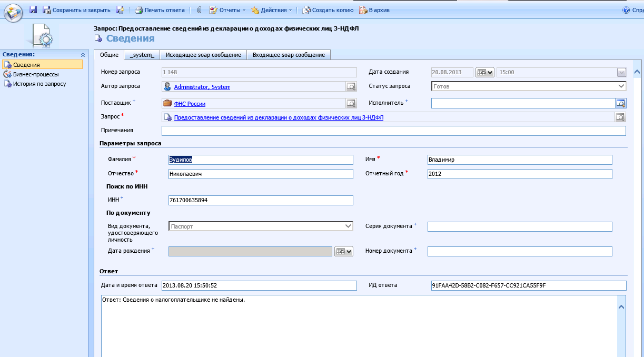Viewport: 644px width, 357px height.
Task: Open lookup icon for Исполнитель field
Action: coord(620,104)
